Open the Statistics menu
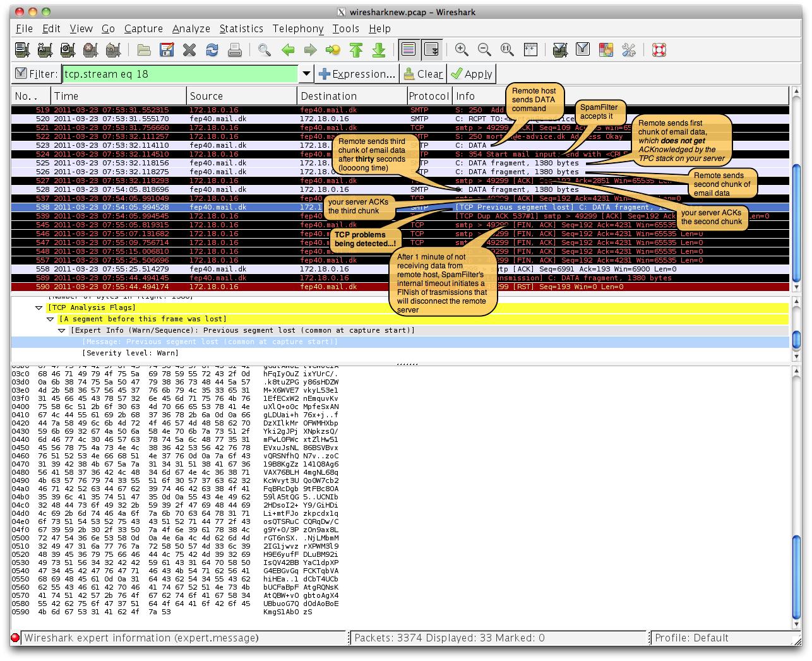The width and height of the screenshot is (812, 661). coord(241,28)
